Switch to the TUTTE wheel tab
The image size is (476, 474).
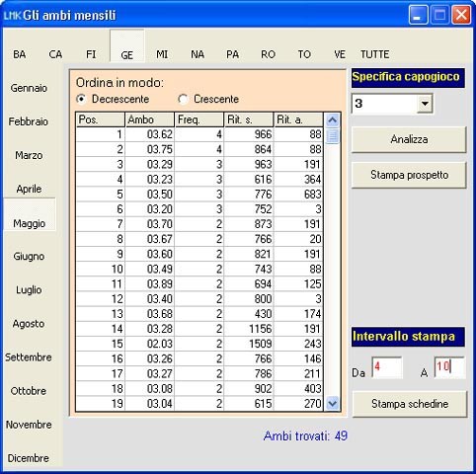pyautogui.click(x=374, y=54)
